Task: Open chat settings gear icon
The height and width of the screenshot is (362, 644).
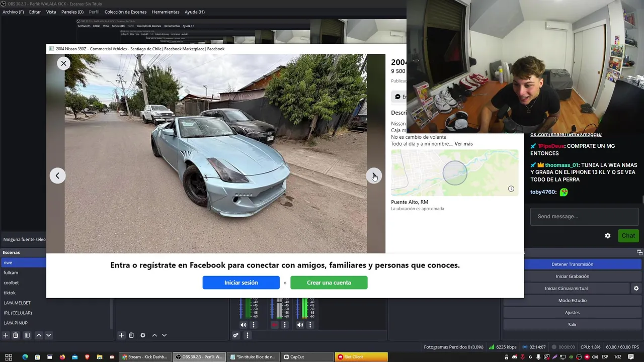Action: coord(608,236)
